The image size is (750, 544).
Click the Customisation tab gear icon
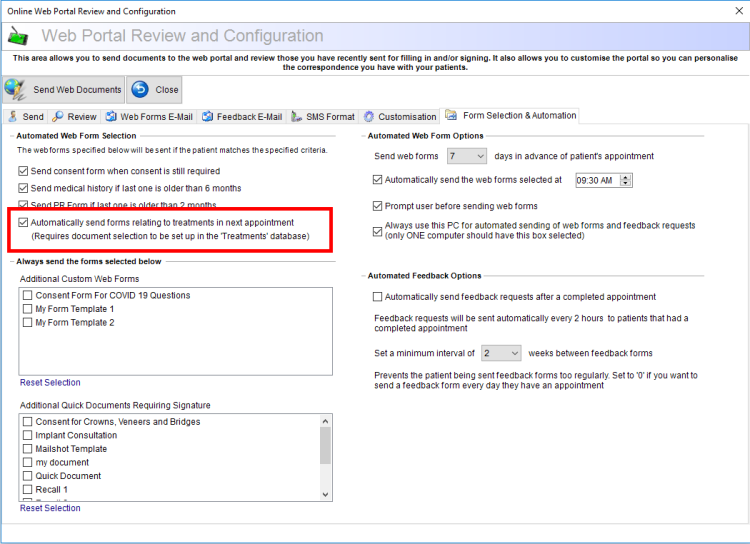coord(368,116)
